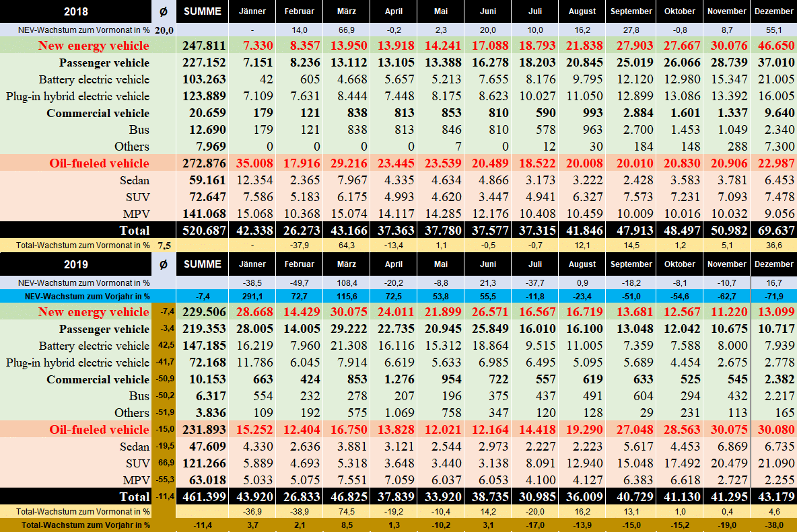Screen dimensions: 797x532
Task: Click the 2019 MPV sum 63.018
Action: click(207, 480)
